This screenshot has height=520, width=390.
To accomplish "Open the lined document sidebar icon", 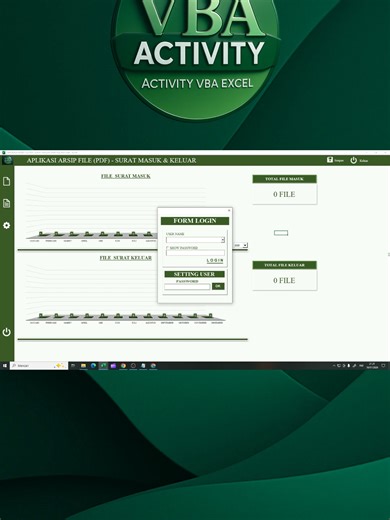I will (6, 203).
